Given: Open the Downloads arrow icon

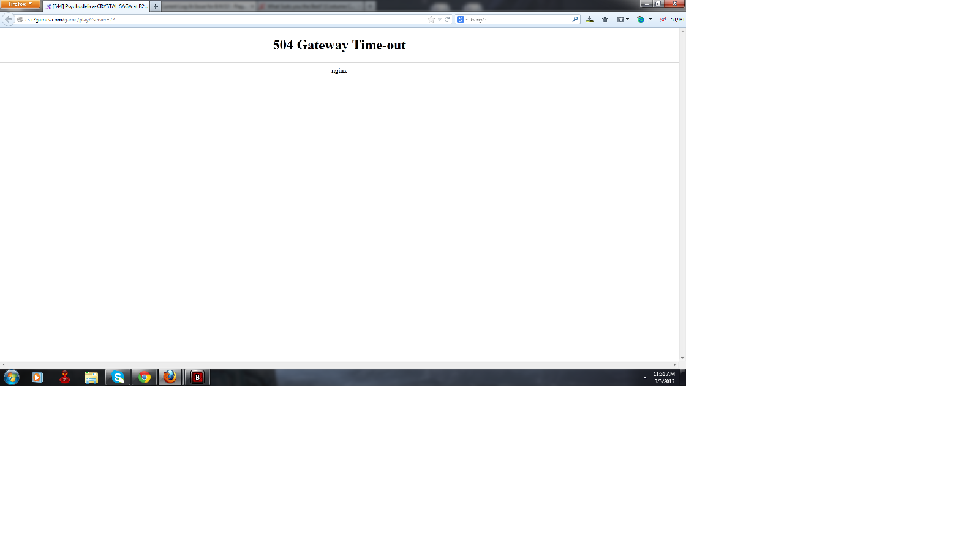Looking at the screenshot, I should coord(589,20).
